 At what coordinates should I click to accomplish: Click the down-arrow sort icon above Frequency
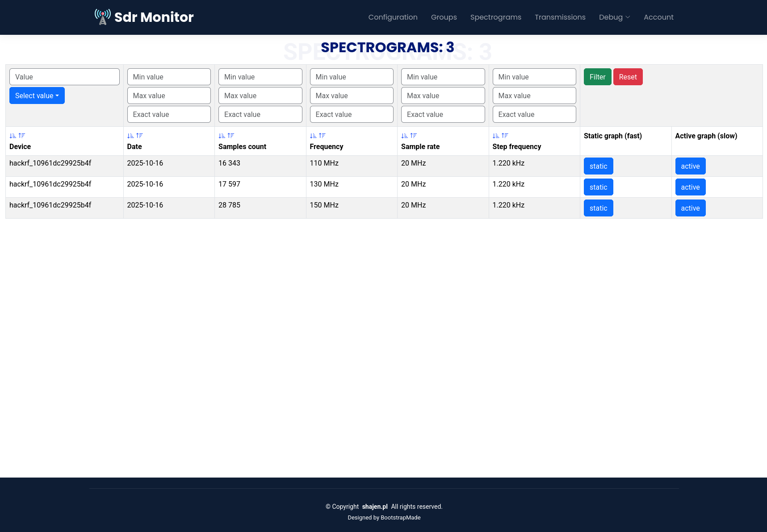pos(313,136)
